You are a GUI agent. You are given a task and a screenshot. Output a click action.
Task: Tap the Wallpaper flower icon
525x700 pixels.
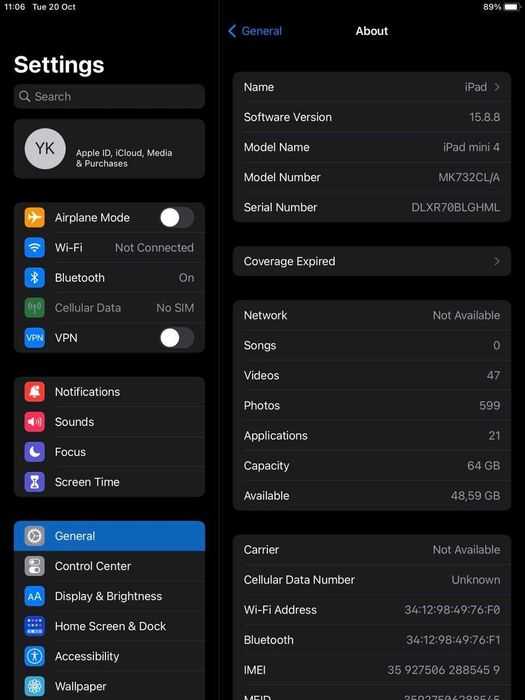tap(34, 686)
